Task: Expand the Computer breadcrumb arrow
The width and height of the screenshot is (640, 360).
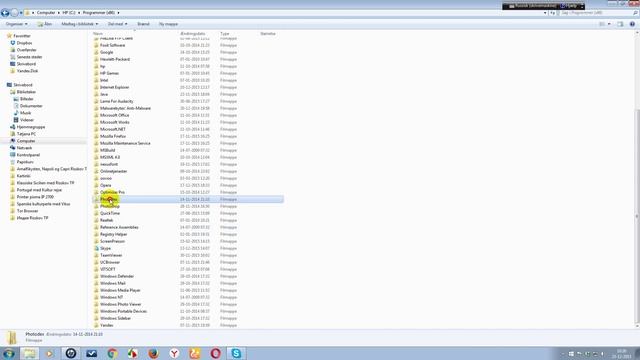Action: (x=59, y=13)
